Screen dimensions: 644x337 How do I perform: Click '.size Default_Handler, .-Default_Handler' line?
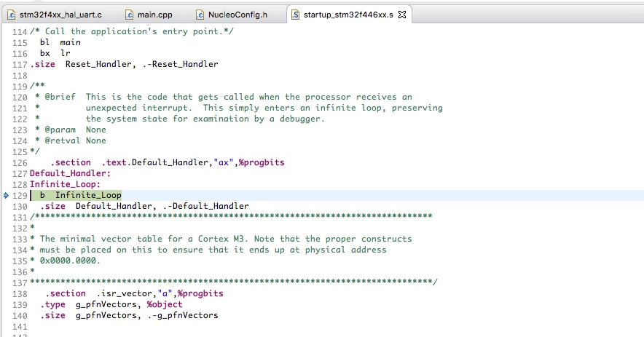(x=144, y=206)
